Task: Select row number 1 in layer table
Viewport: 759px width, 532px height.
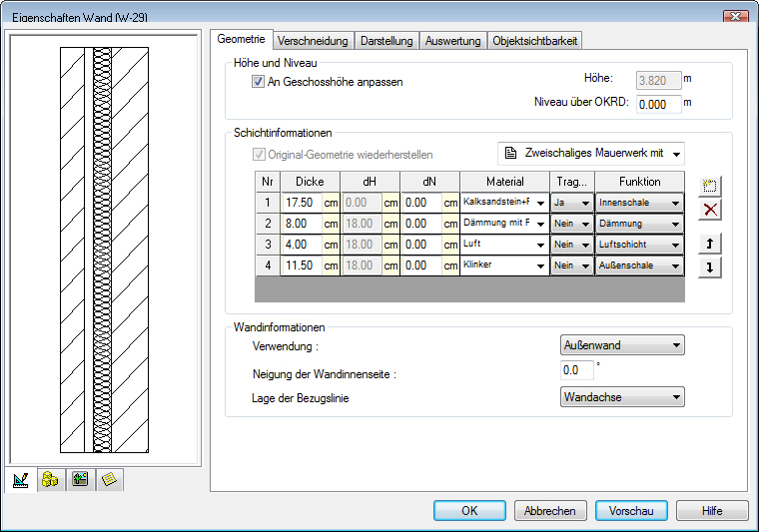Action: [x=268, y=203]
